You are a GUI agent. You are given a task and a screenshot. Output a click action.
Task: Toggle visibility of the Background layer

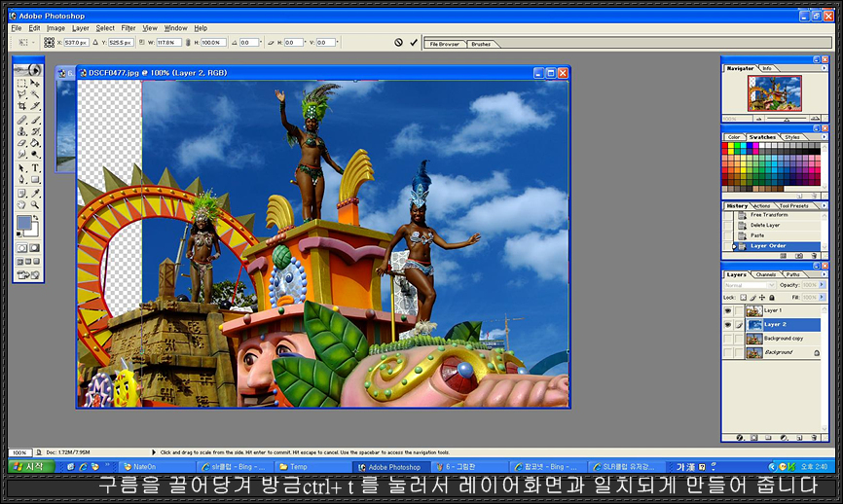point(729,352)
